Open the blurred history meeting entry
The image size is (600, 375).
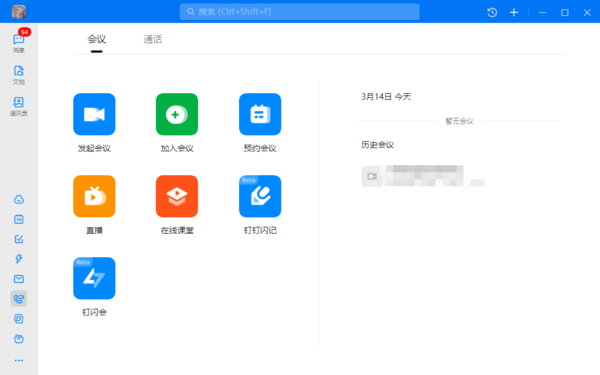pos(423,176)
